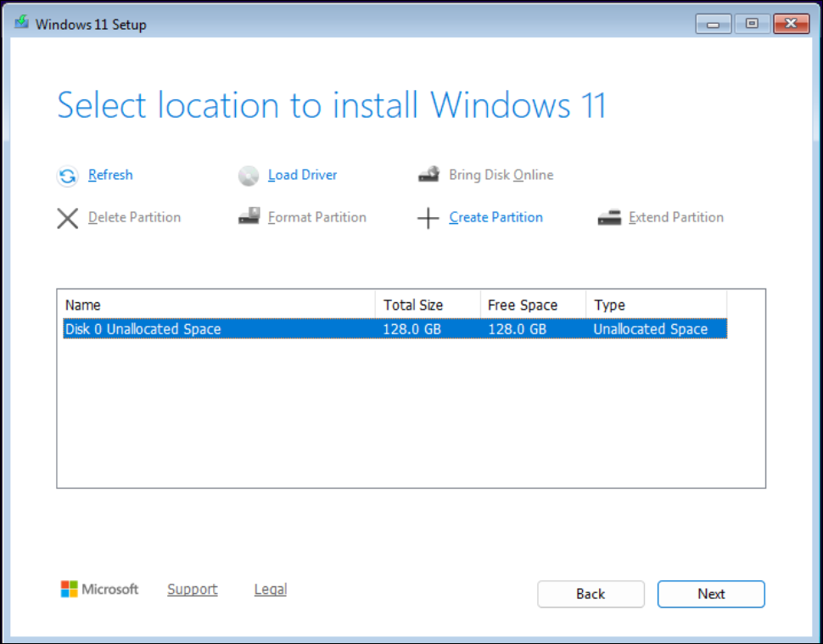The height and width of the screenshot is (644, 823).
Task: Click the Refresh circular arrows icon
Action: point(68,176)
